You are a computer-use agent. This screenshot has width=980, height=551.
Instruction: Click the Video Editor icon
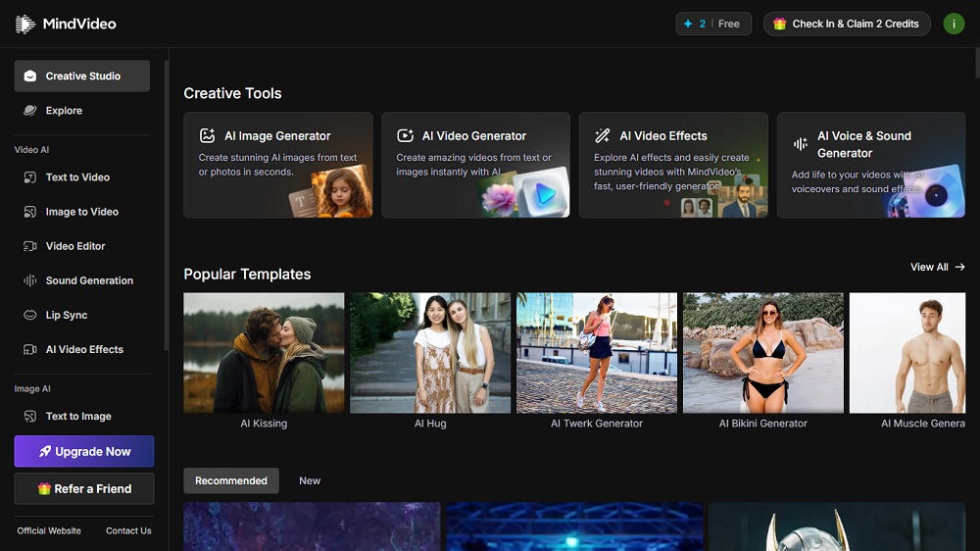coord(30,246)
